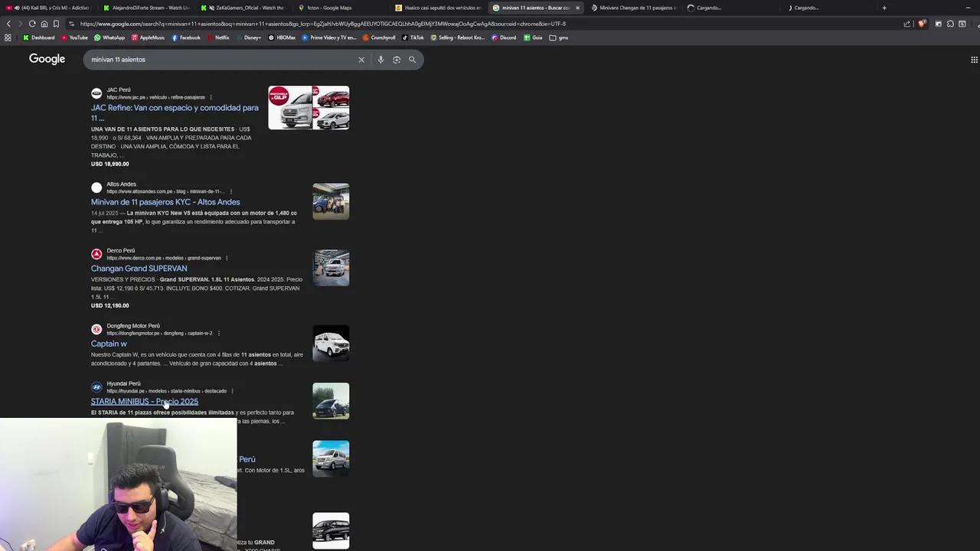Switch to the ZeKaGamers_Oficial tab
Image resolution: width=980 pixels, height=551 pixels.
click(243, 8)
